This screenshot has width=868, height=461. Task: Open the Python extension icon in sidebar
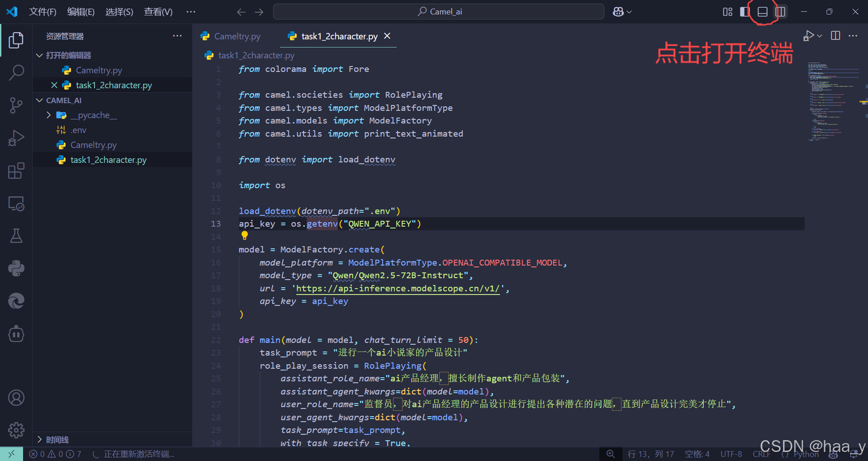(x=16, y=268)
